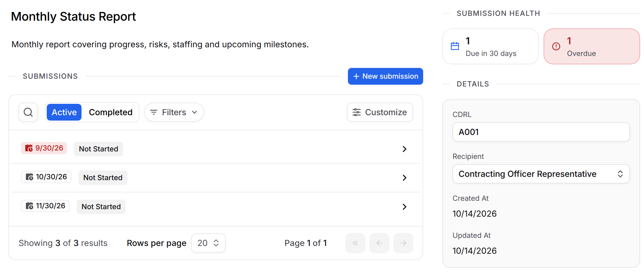This screenshot has height=272, width=644.
Task: Click the 9/30/26 due date badge
Action: (44, 148)
